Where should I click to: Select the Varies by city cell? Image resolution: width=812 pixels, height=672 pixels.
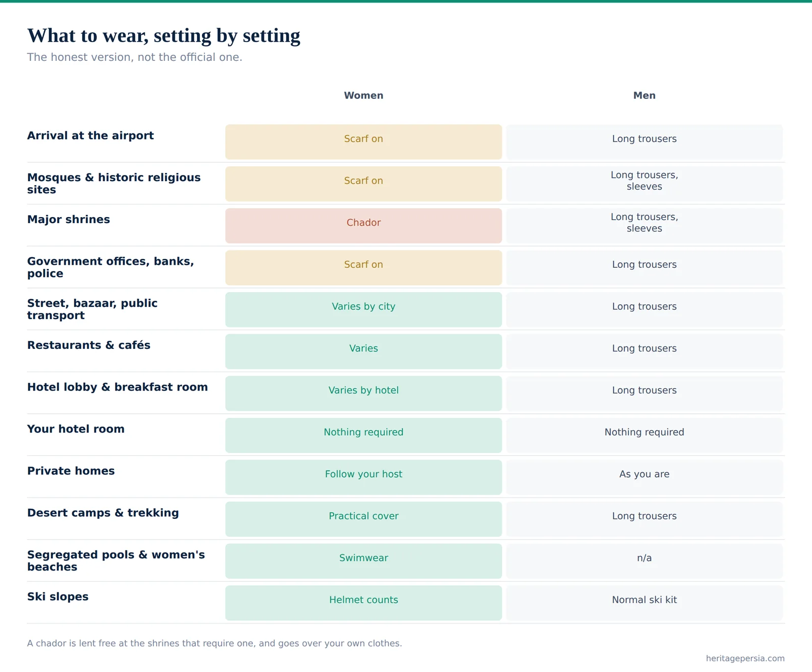click(x=363, y=309)
